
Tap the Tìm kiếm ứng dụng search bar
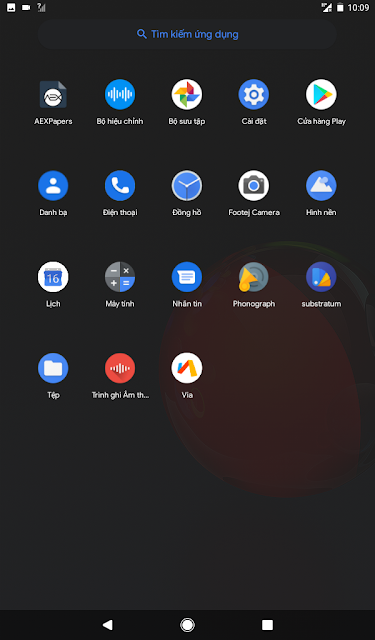[x=187, y=34]
